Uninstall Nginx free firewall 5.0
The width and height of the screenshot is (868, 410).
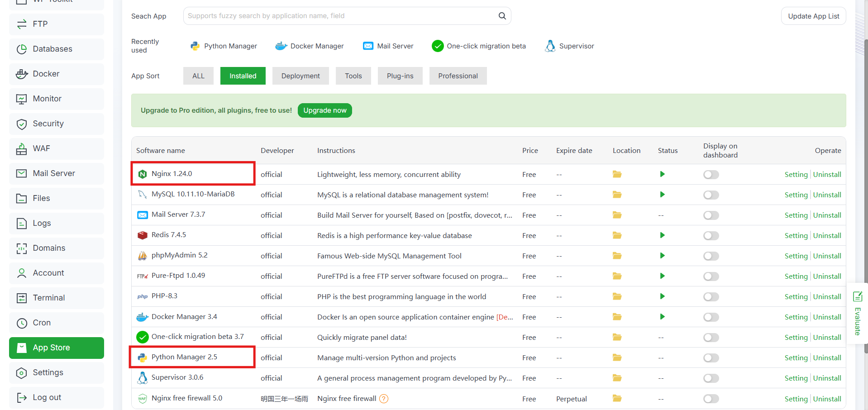tap(827, 399)
